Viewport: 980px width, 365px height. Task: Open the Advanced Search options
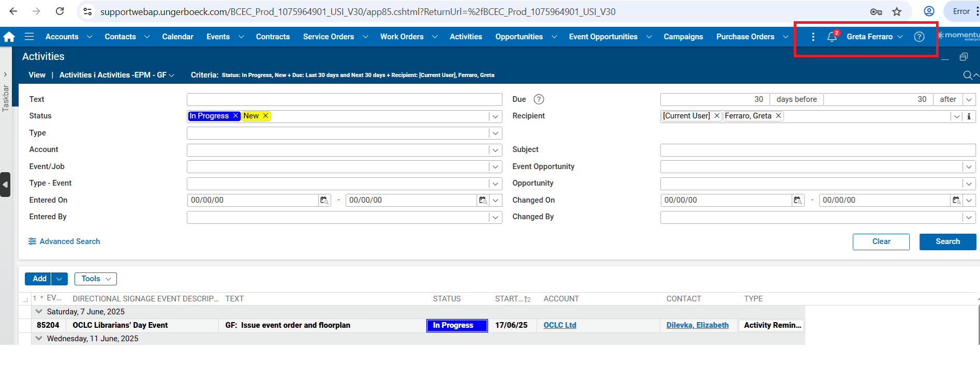click(x=64, y=241)
